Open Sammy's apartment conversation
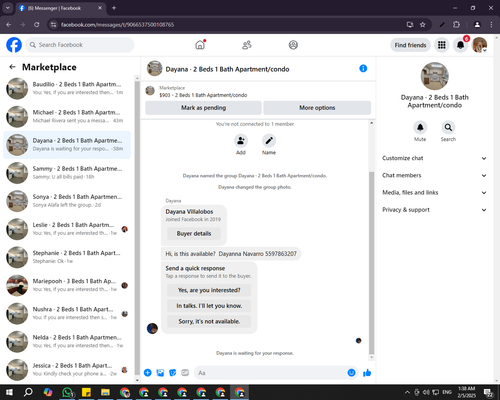The height and width of the screenshot is (400, 500). coord(67,173)
